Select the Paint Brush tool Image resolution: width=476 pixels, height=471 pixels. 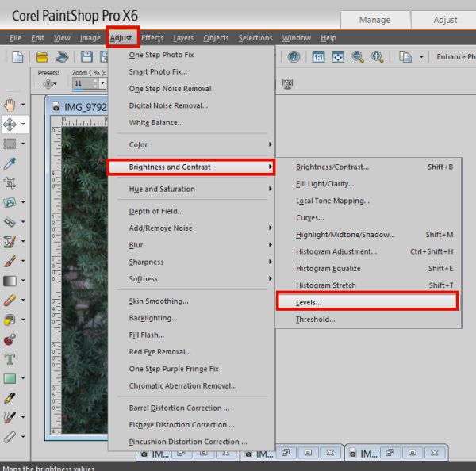10,261
